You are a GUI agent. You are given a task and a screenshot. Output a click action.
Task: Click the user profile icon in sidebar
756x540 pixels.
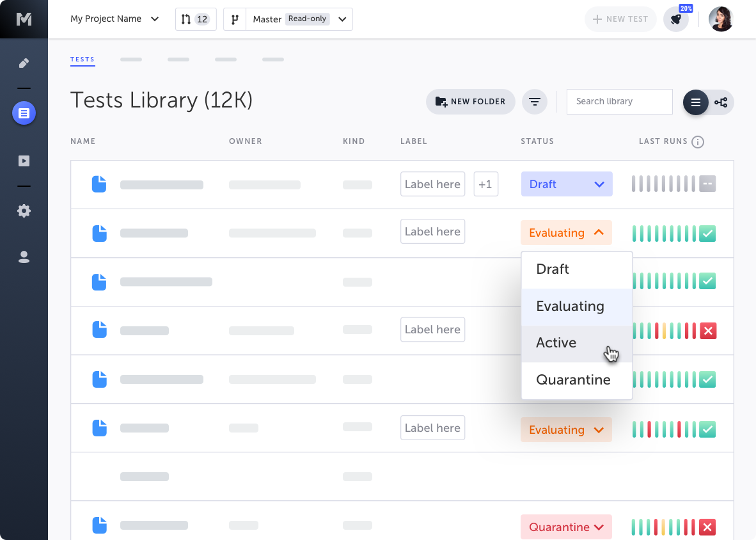point(24,257)
